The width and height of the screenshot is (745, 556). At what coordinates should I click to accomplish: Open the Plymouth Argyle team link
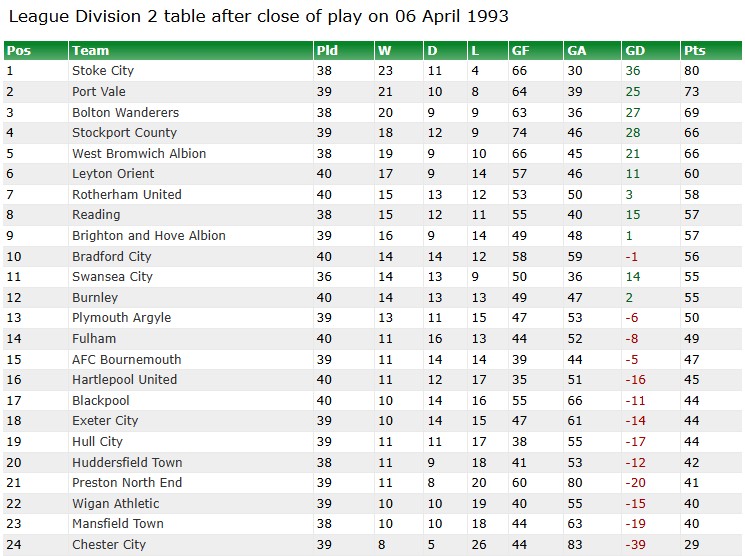click(121, 318)
